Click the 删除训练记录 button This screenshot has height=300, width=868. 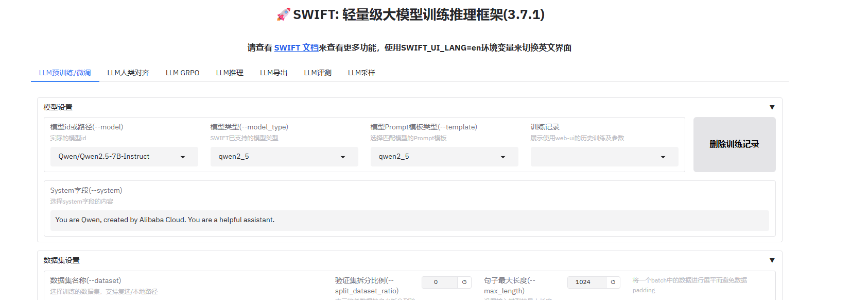[x=734, y=144]
